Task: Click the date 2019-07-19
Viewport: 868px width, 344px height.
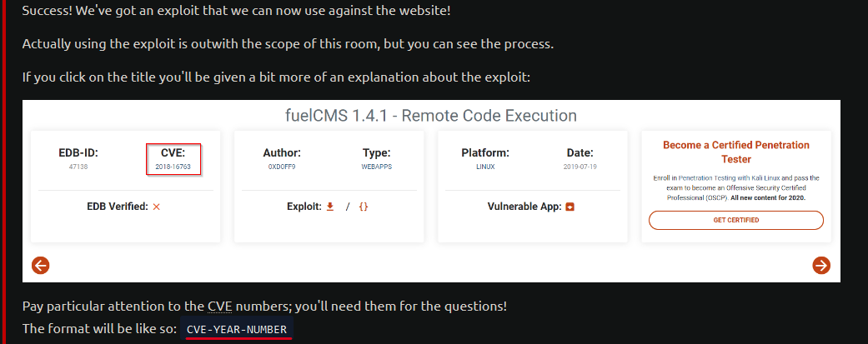Action: 580,167
